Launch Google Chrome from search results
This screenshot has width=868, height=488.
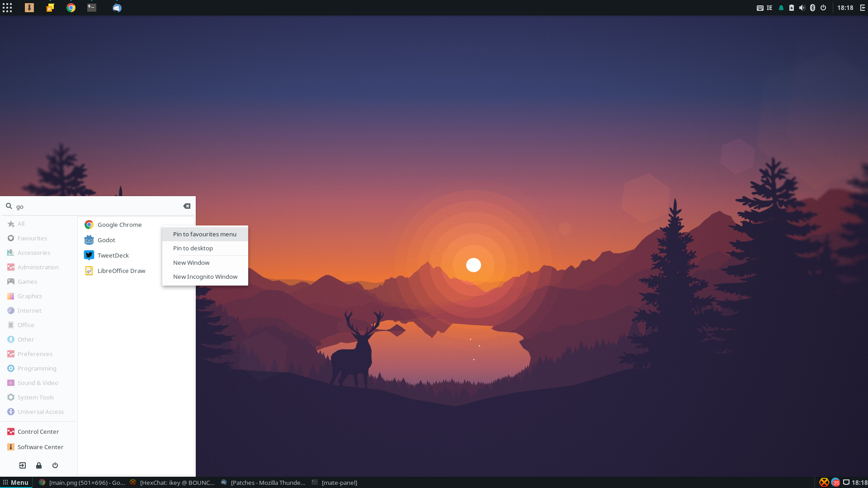click(x=121, y=225)
